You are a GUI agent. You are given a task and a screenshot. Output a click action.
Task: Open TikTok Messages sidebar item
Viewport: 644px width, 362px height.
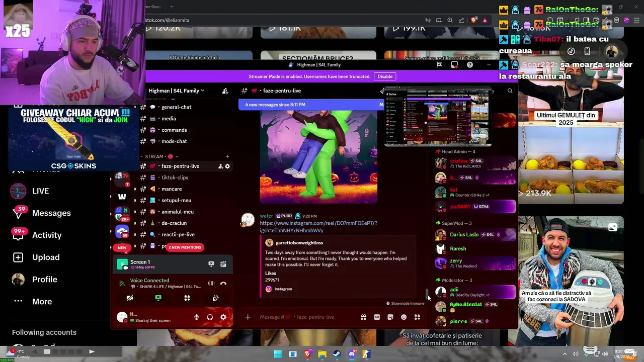(x=42, y=213)
